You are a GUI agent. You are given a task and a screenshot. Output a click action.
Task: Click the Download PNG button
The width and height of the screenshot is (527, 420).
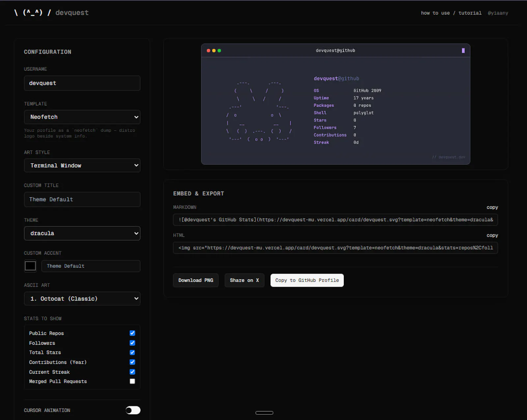[x=196, y=280]
